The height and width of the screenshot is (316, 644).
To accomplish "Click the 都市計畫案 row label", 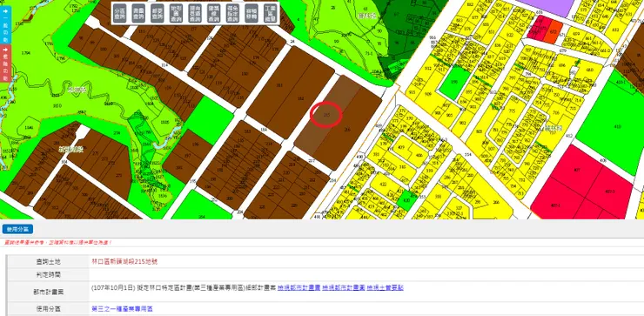I will pos(48,292).
